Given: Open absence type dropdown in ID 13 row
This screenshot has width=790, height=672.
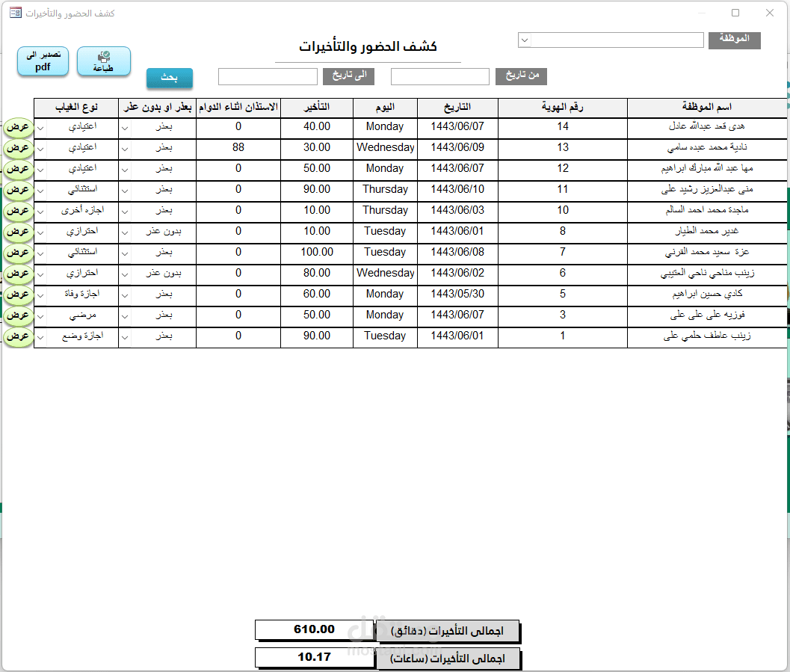Looking at the screenshot, I should (40, 149).
